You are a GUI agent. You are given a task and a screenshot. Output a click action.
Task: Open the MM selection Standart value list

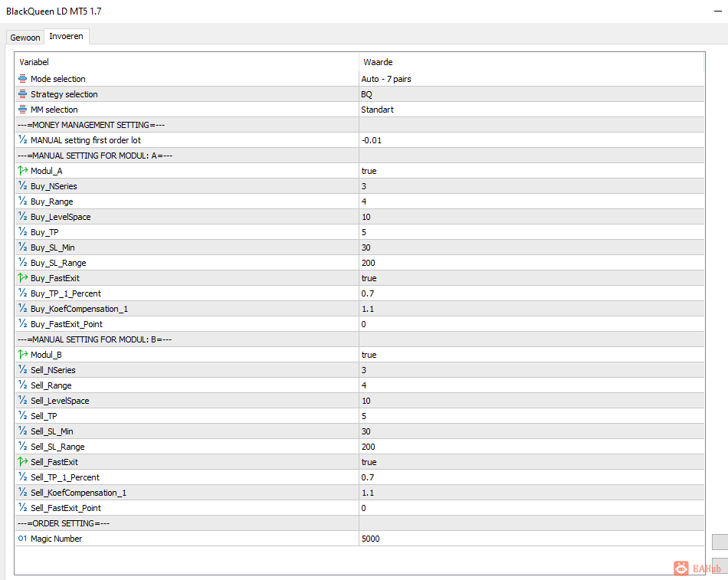click(x=531, y=110)
